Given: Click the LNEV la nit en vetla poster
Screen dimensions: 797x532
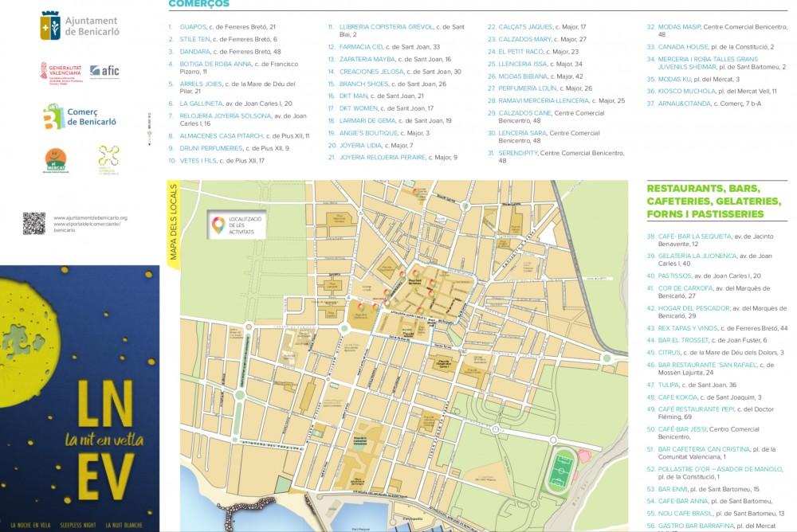Looking at the screenshot, I should (x=80, y=398).
